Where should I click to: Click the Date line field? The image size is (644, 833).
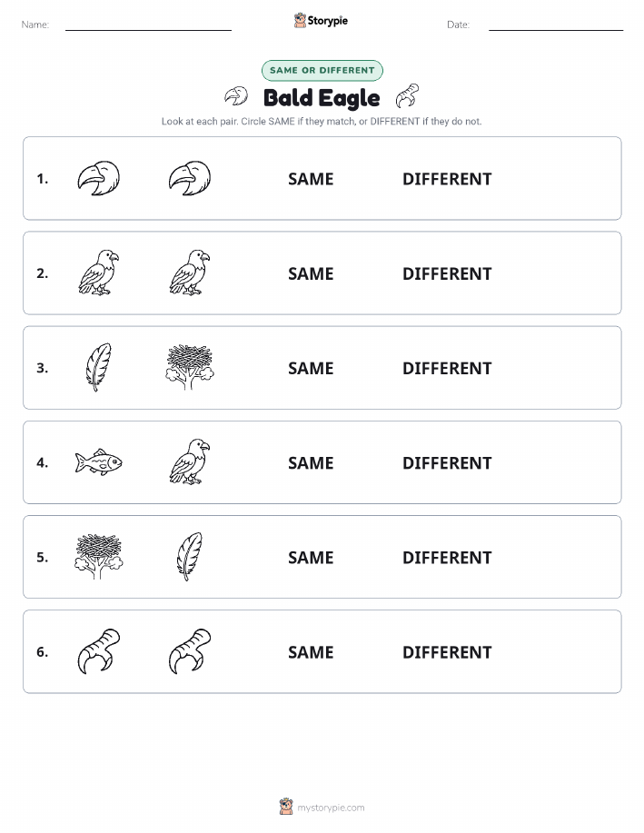tap(556, 25)
